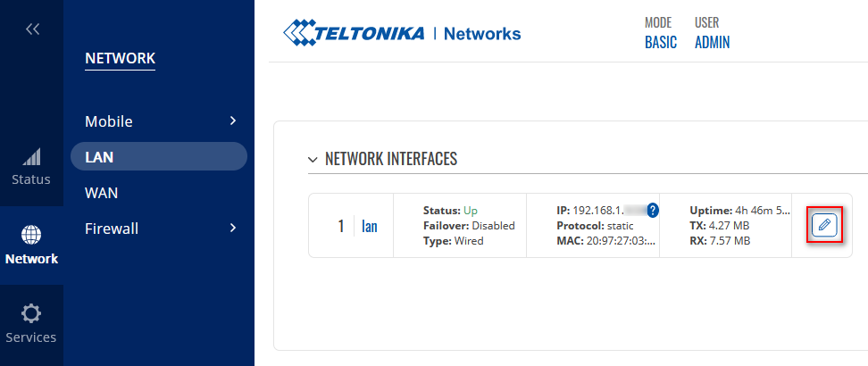The image size is (868, 366).
Task: Click the Status signal bars icon
Action: [x=31, y=158]
